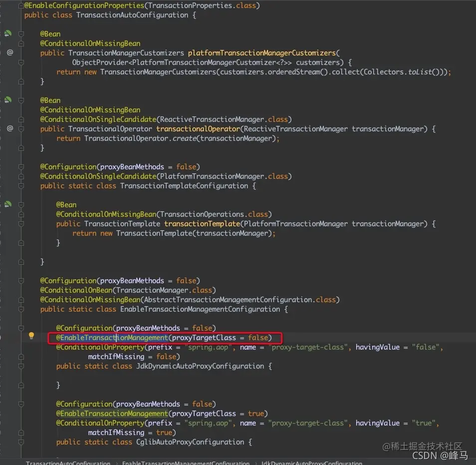This screenshot has height=465, width=476.
Task: Collapse the transactionalOperator method fold marker
Action: pos(21,128)
